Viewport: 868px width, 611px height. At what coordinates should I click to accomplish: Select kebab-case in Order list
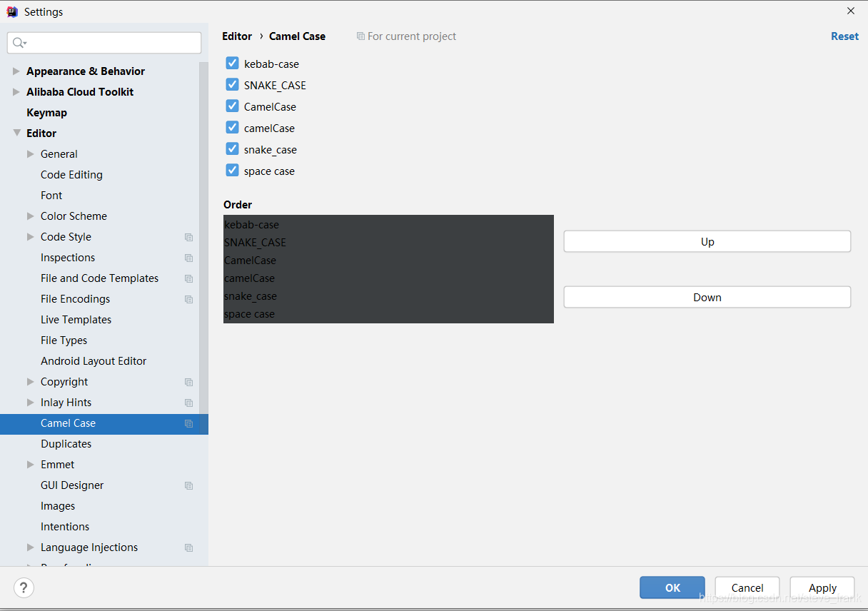pos(388,225)
